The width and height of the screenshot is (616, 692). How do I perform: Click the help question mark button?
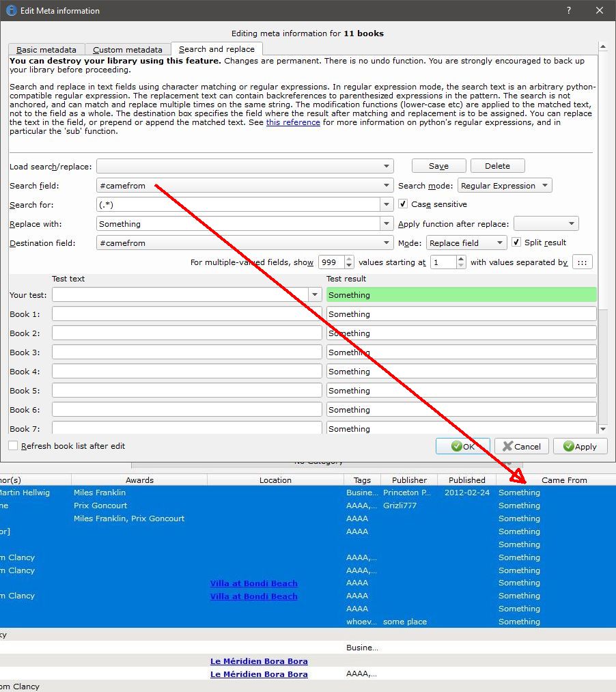(x=569, y=10)
